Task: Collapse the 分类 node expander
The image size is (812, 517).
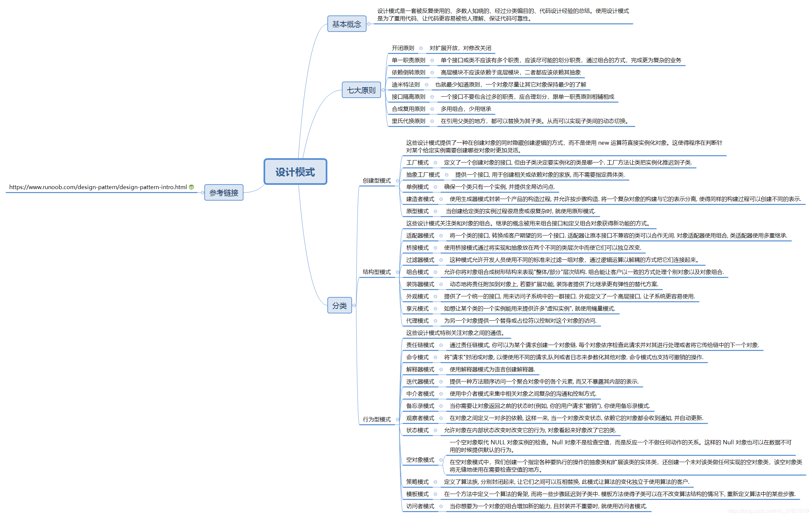Action: coord(354,305)
